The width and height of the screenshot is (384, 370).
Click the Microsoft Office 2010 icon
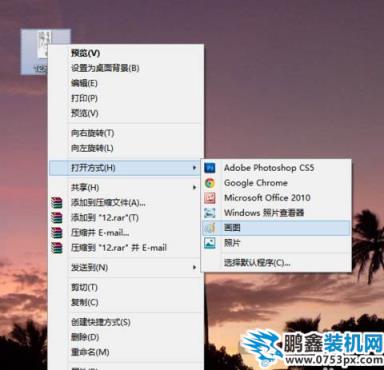[x=210, y=198]
